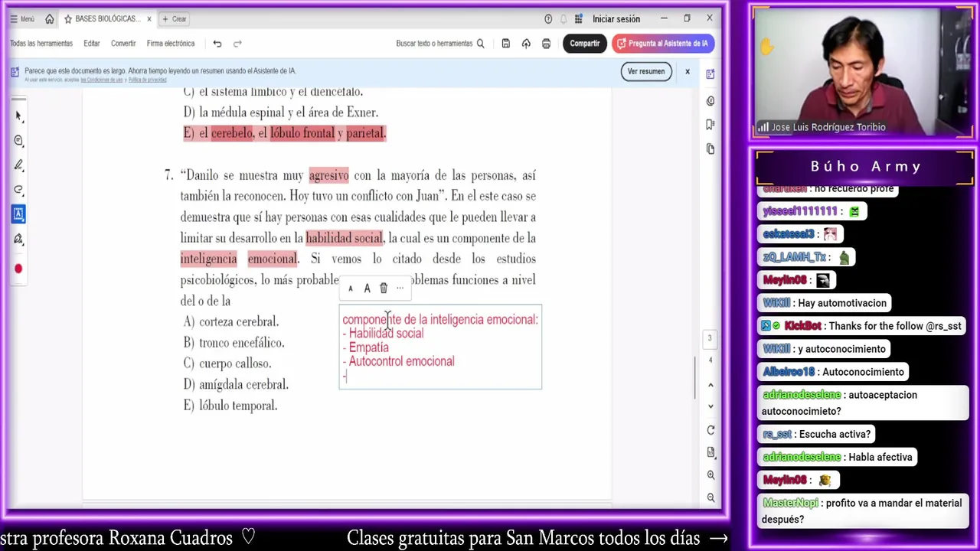
Task: Click the Ver resumen button
Action: (646, 71)
